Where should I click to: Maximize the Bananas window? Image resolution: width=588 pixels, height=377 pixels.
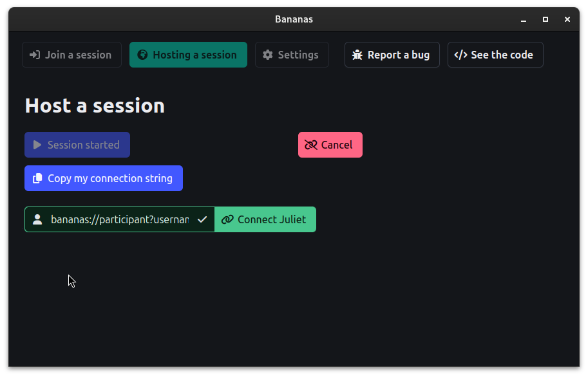pyautogui.click(x=545, y=19)
